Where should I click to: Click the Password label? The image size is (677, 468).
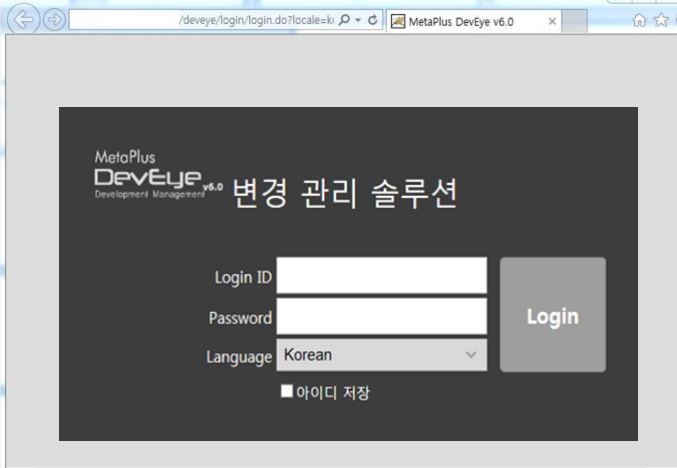click(x=240, y=318)
